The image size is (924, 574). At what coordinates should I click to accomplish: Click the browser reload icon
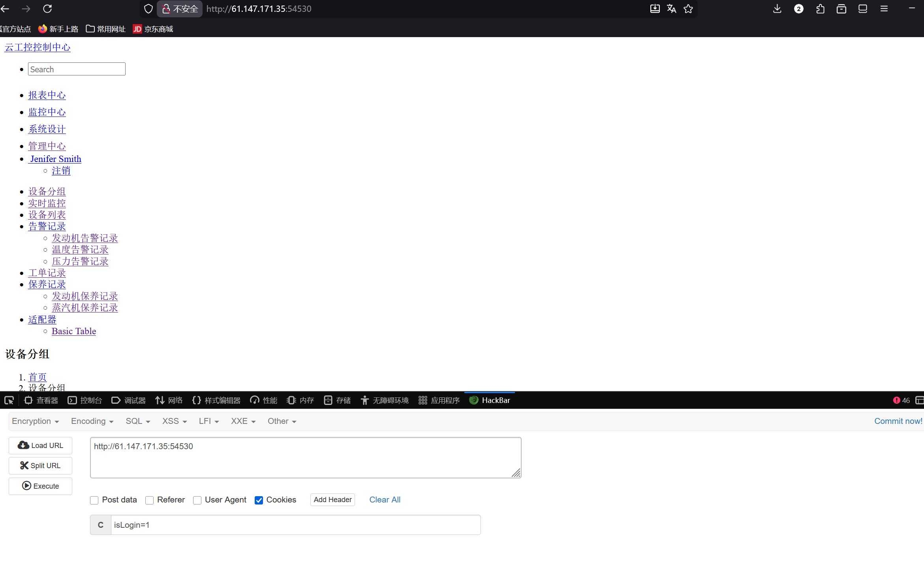pyautogui.click(x=47, y=9)
